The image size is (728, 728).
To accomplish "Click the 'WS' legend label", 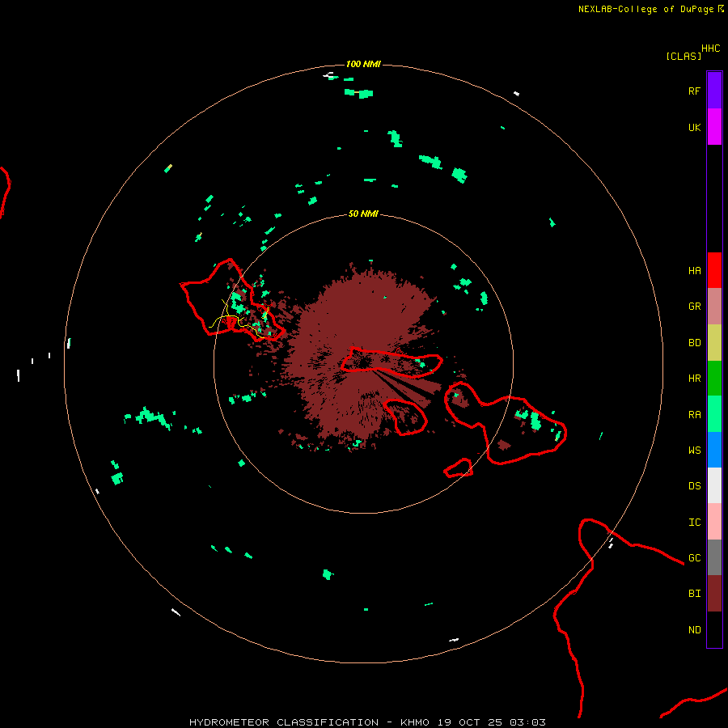I will point(694,450).
